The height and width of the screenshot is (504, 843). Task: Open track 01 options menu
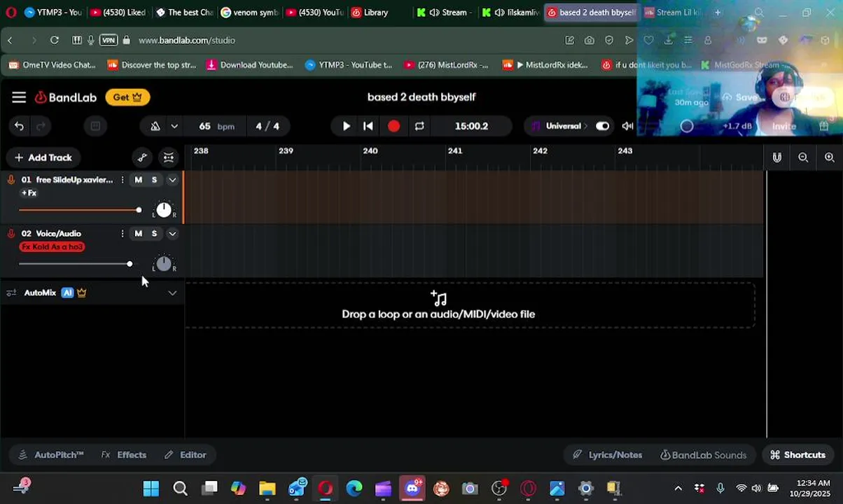point(122,180)
